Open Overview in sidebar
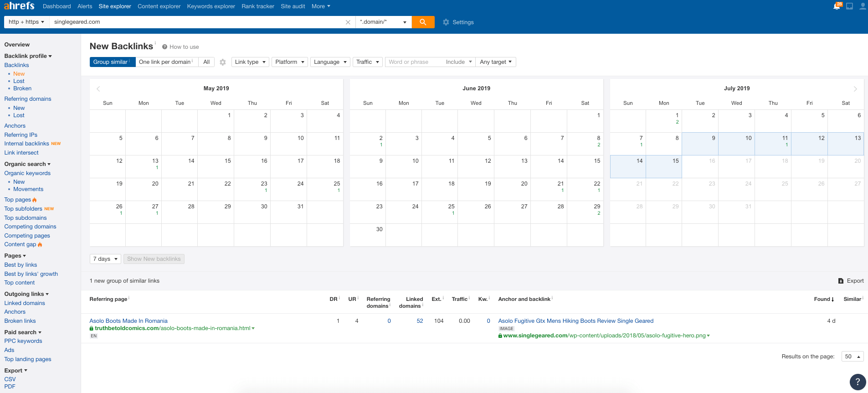 pyautogui.click(x=17, y=45)
